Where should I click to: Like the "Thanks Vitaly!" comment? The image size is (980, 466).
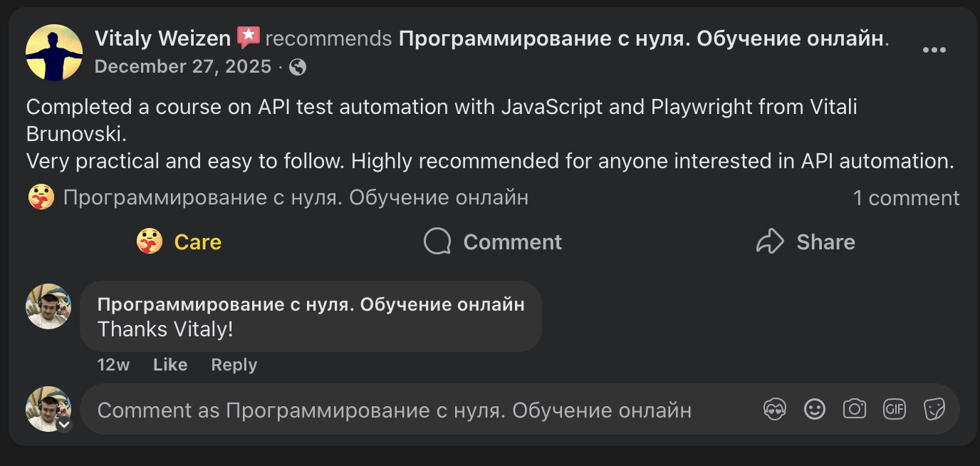coord(170,365)
